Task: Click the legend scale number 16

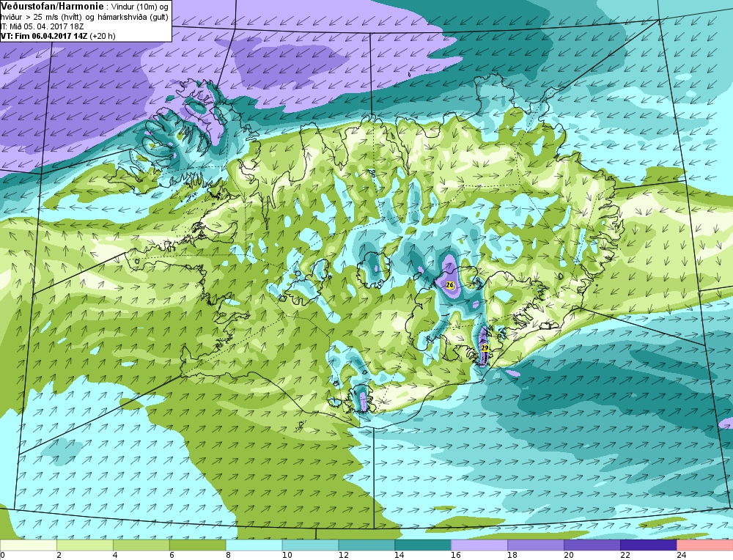Action: point(456,556)
